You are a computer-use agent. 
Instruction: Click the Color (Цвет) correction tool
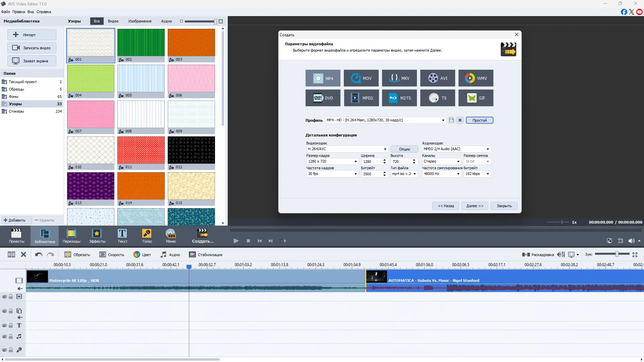142,255
